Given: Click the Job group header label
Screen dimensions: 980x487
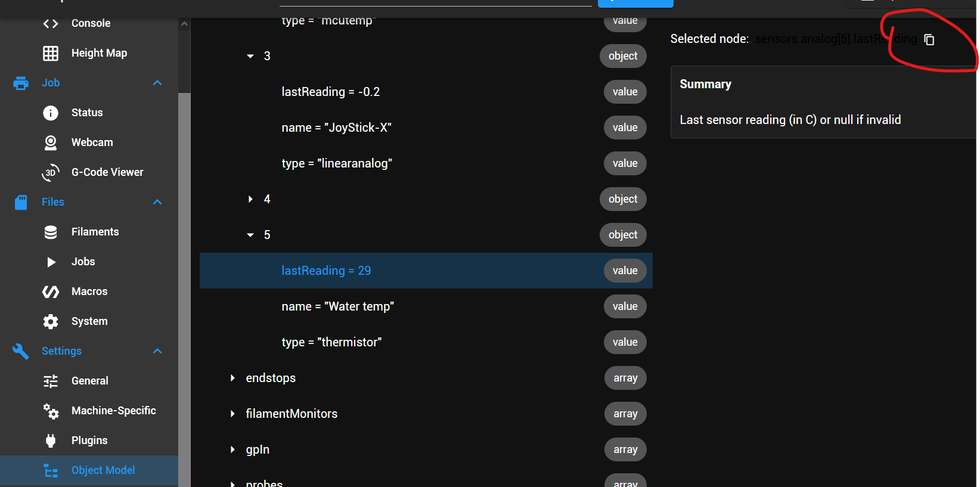Looking at the screenshot, I should 51,83.
